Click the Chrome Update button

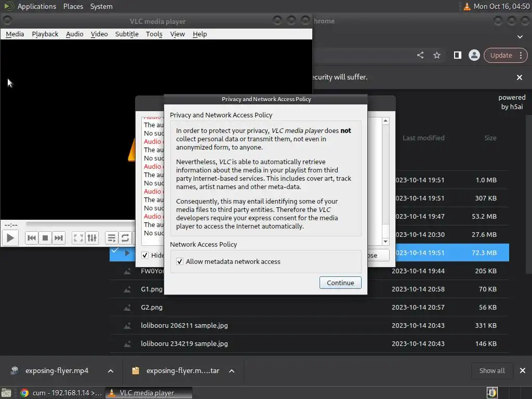pyautogui.click(x=501, y=55)
